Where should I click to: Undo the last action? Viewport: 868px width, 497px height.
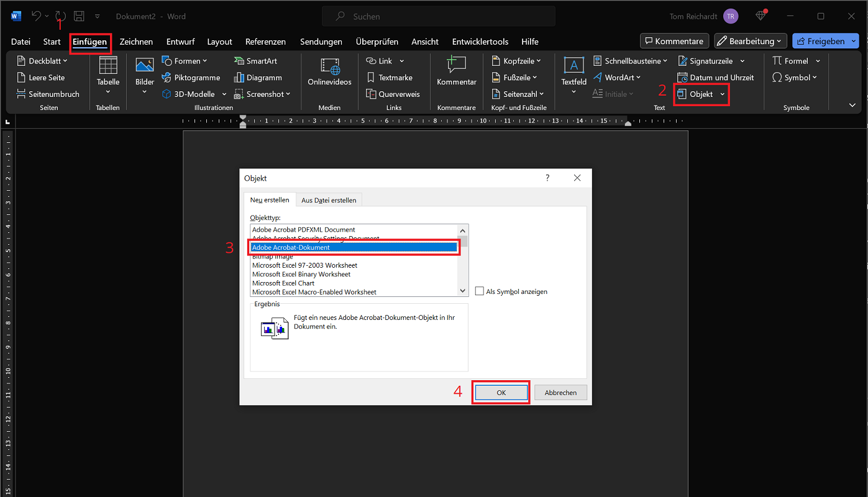pyautogui.click(x=36, y=16)
